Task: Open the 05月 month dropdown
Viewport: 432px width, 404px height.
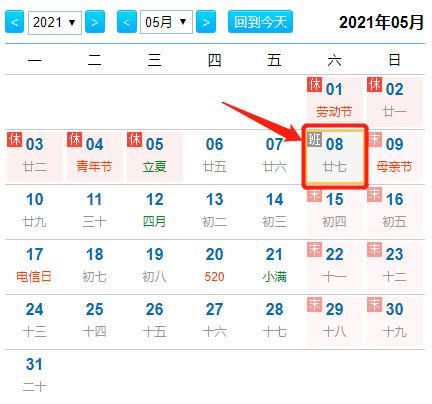Action: tap(166, 22)
